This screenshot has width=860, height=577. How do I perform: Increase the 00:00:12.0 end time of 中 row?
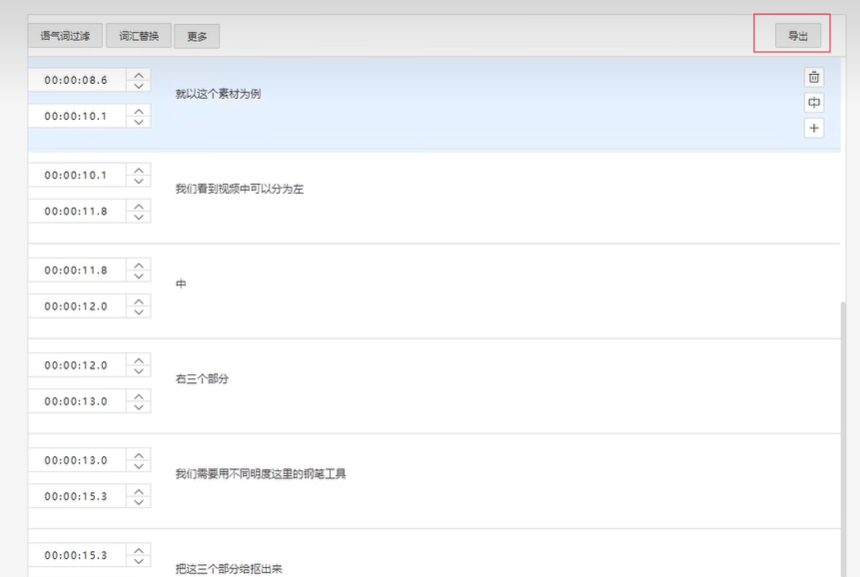coord(139,301)
